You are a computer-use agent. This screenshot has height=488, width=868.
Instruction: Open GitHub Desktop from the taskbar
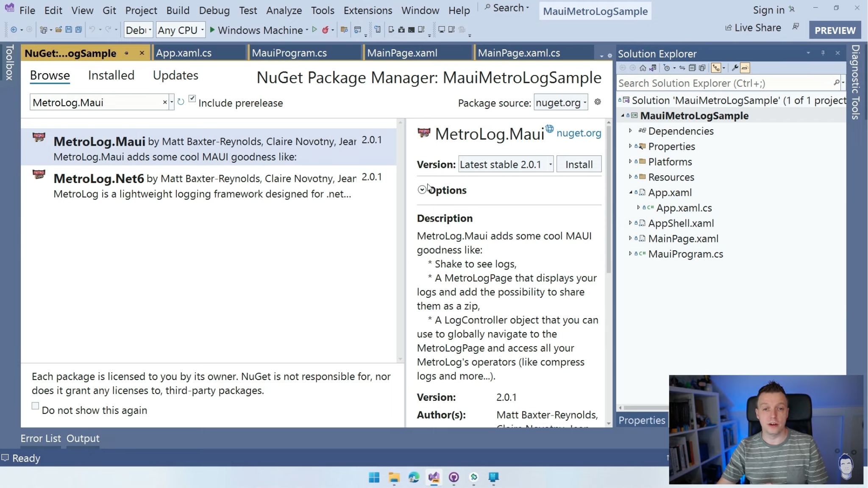click(x=454, y=477)
